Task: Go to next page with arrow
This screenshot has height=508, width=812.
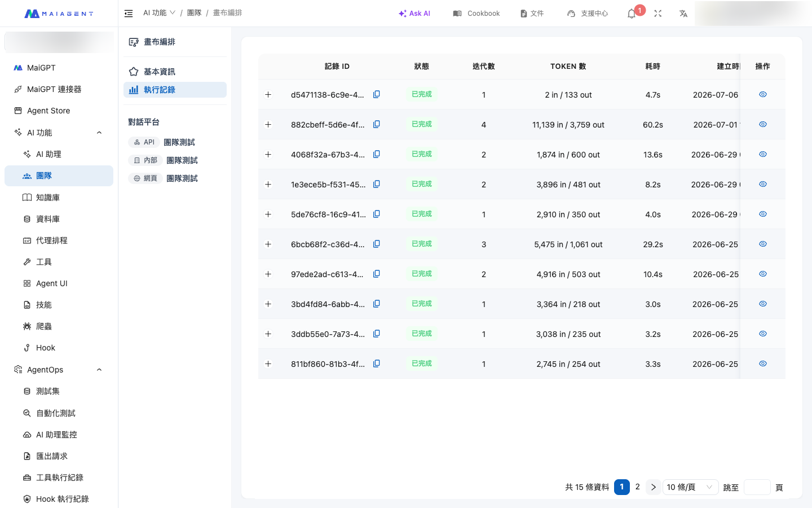Action: coord(654,487)
